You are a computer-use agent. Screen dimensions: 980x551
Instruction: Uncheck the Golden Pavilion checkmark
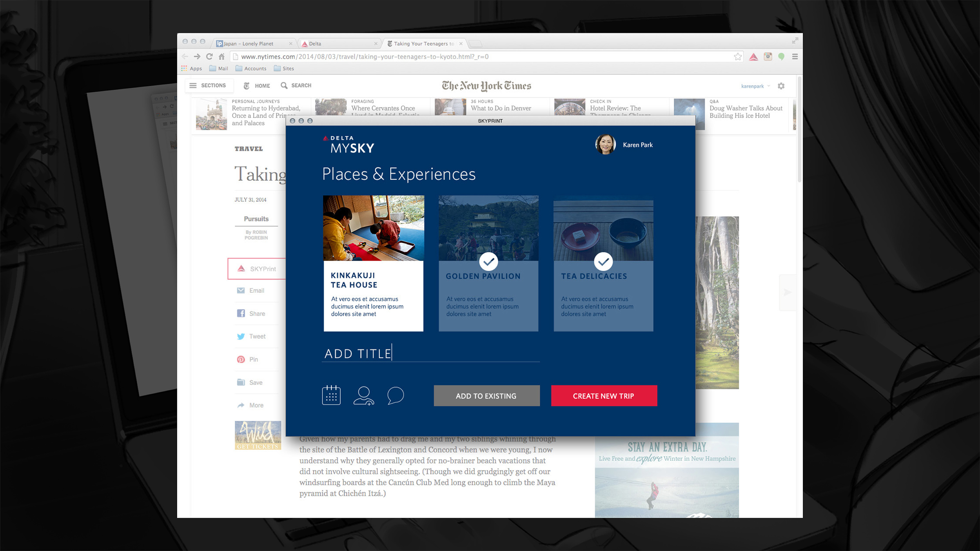pyautogui.click(x=488, y=261)
